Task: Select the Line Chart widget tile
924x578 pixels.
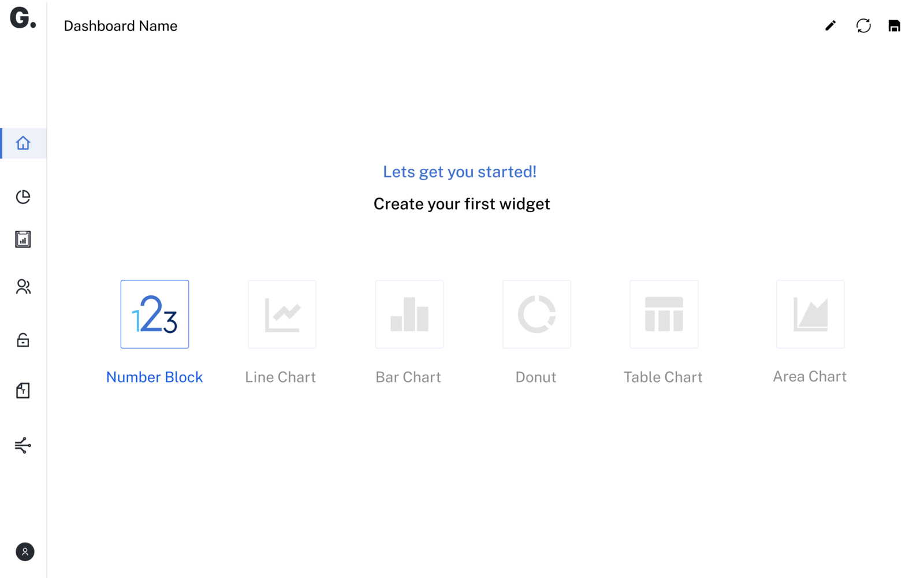Action: (x=282, y=314)
